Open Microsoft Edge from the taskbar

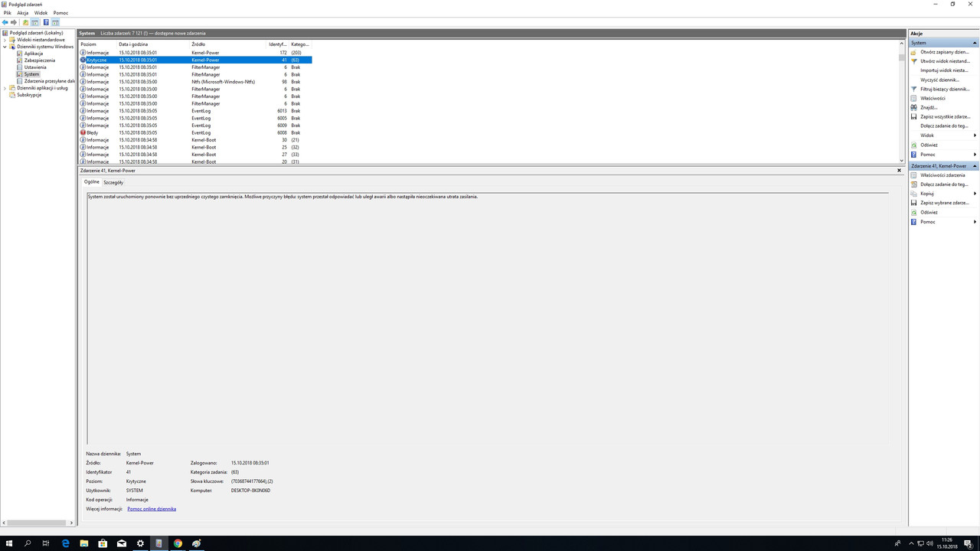pos(65,543)
